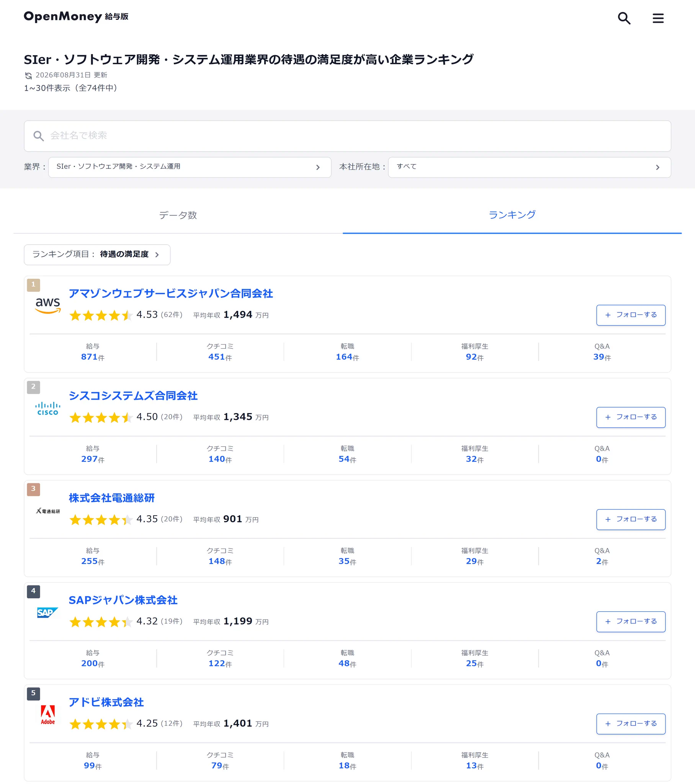Click the 2026年08月31日 更新 text

[x=71, y=75]
